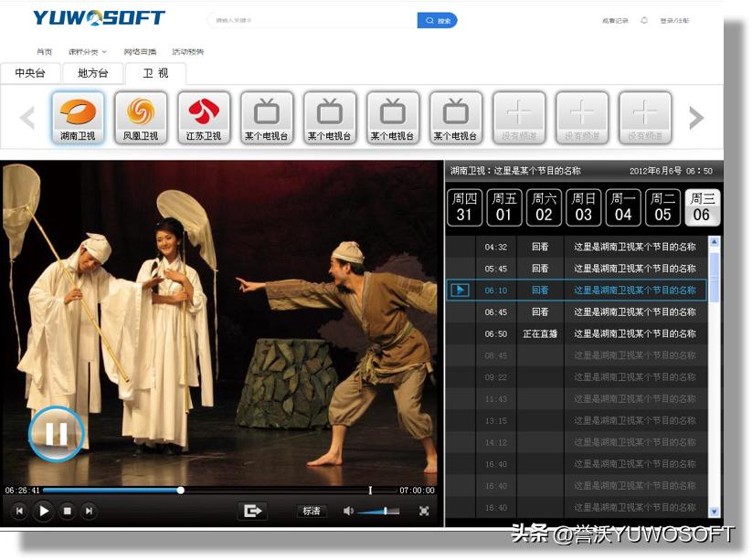This screenshot has width=752, height=560.
Task: Enter fullscreen with the fullscreen icon
Action: pyautogui.click(x=422, y=512)
